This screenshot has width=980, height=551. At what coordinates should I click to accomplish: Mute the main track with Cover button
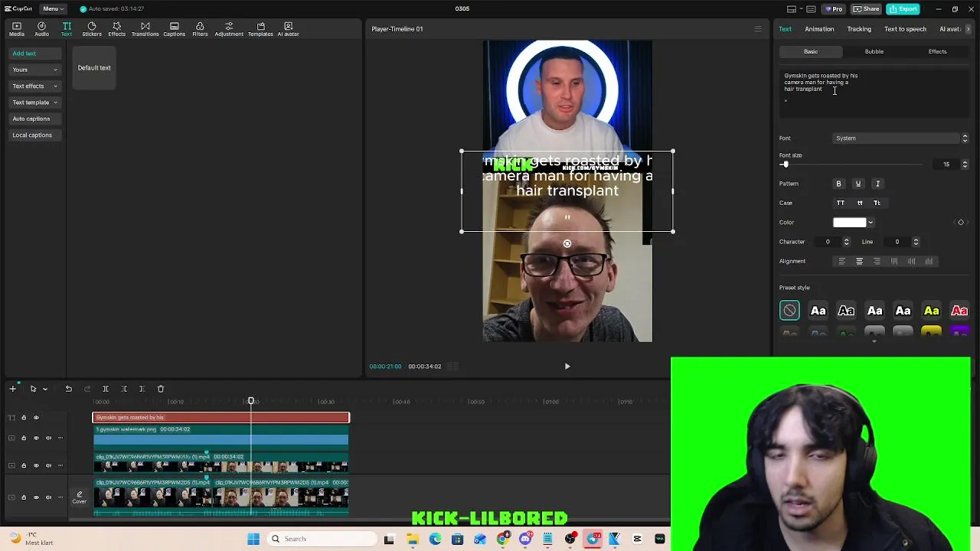48,497
